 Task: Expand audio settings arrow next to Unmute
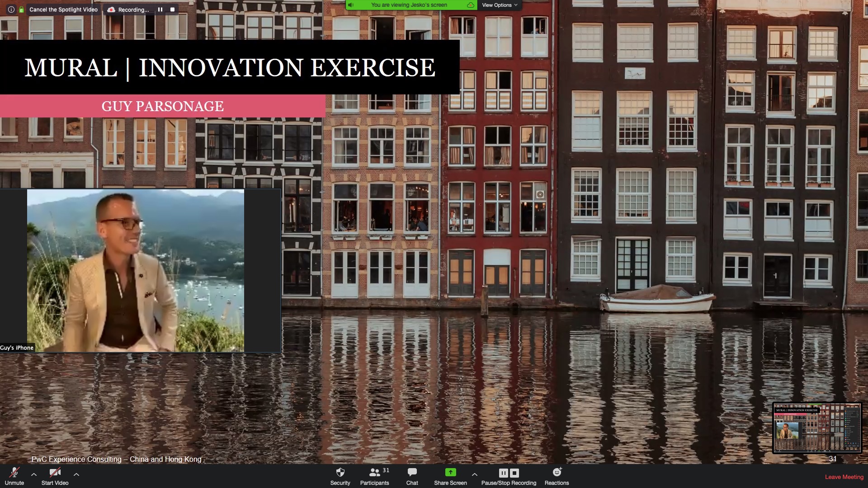[x=34, y=474]
